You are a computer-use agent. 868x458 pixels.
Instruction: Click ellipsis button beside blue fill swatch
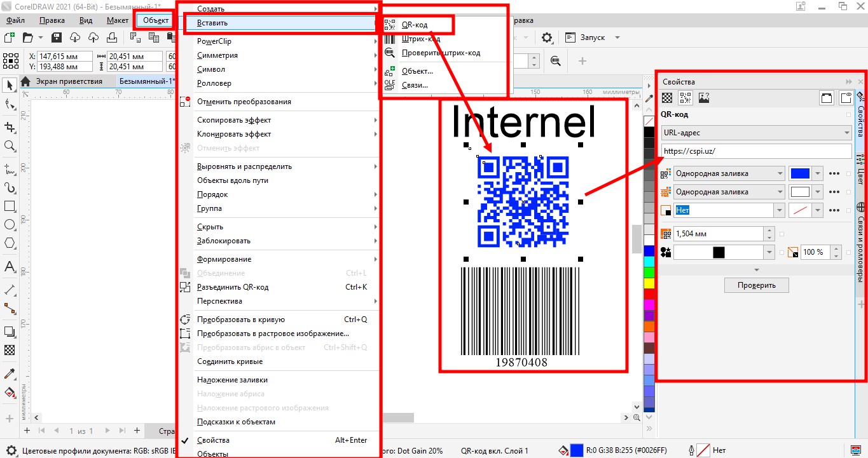coord(835,173)
